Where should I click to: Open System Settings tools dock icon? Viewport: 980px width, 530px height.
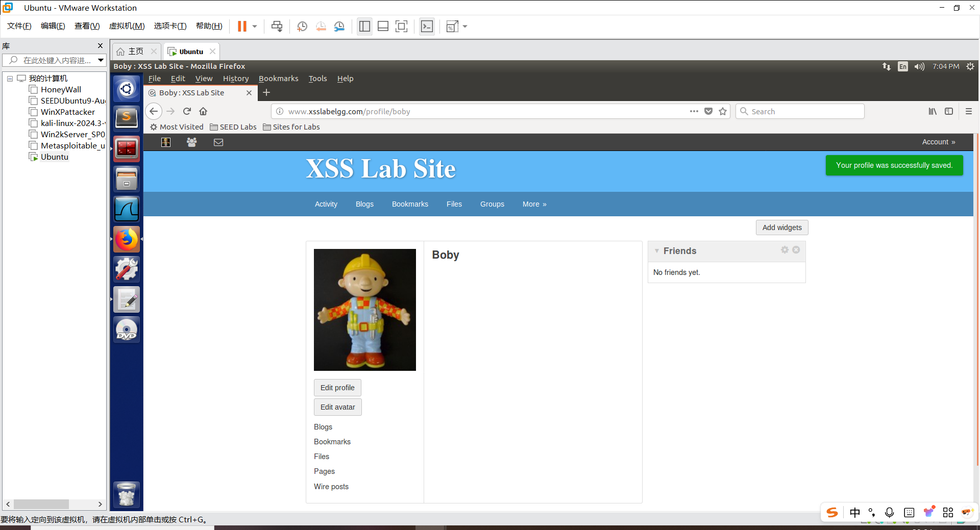coord(127,269)
